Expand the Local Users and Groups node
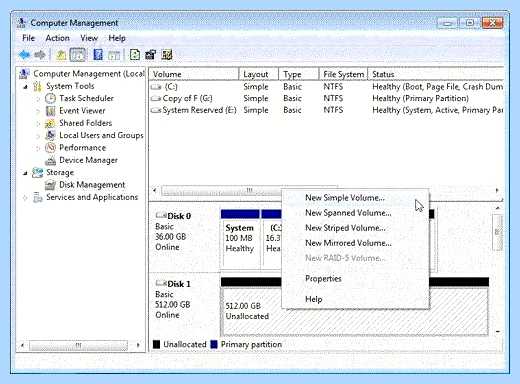This screenshot has height=384, width=520. coord(38,136)
